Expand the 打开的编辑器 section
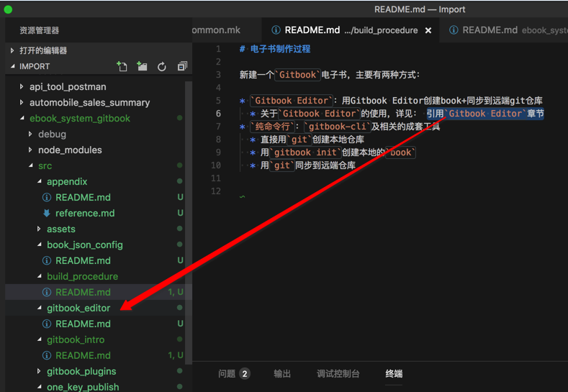568x392 pixels. coord(12,50)
